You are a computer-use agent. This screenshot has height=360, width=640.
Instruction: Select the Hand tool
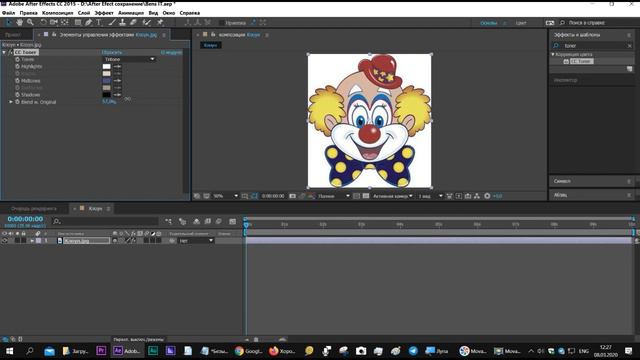click(x=19, y=22)
